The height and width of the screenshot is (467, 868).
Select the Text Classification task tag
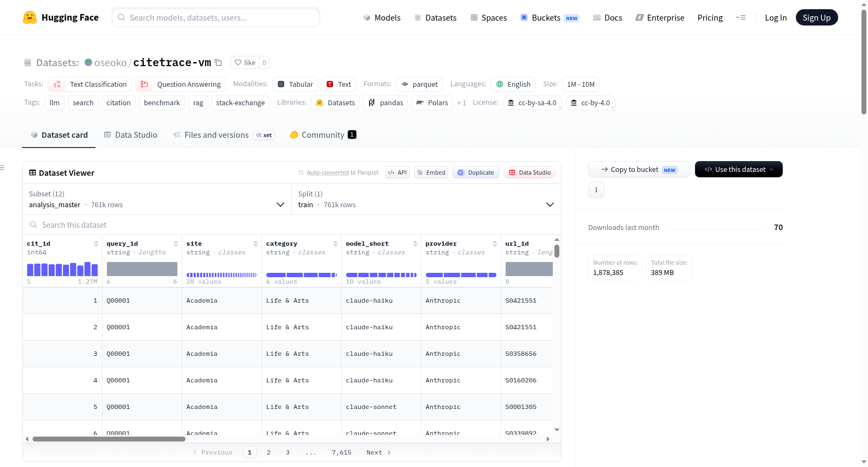[x=90, y=84]
